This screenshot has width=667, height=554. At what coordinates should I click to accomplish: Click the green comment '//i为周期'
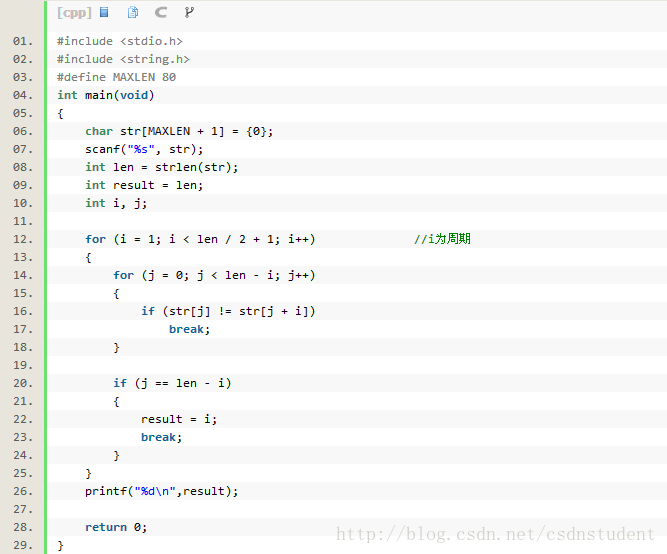[442, 239]
